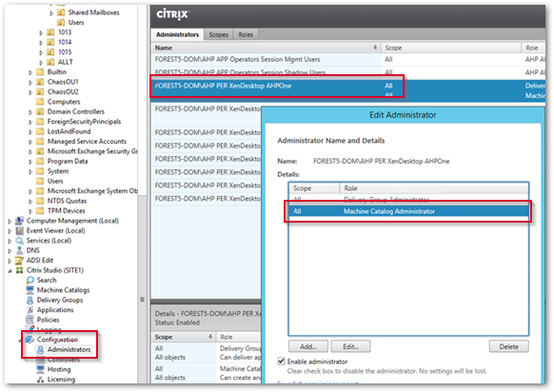Click the Event Viewer (Local) icon

pyautogui.click(x=19, y=230)
